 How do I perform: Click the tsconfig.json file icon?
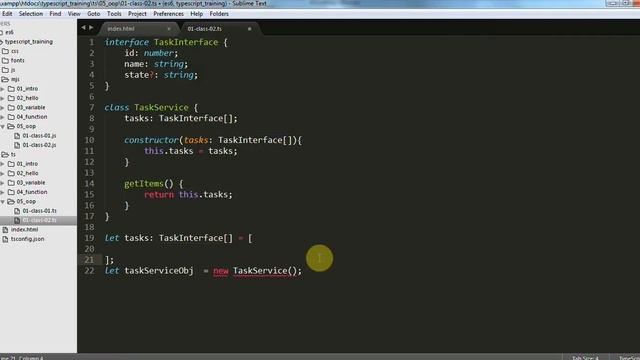tap(5, 239)
